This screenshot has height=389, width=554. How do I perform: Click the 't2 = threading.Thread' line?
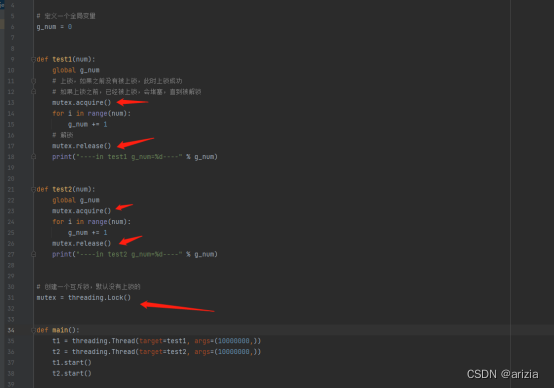point(157,352)
